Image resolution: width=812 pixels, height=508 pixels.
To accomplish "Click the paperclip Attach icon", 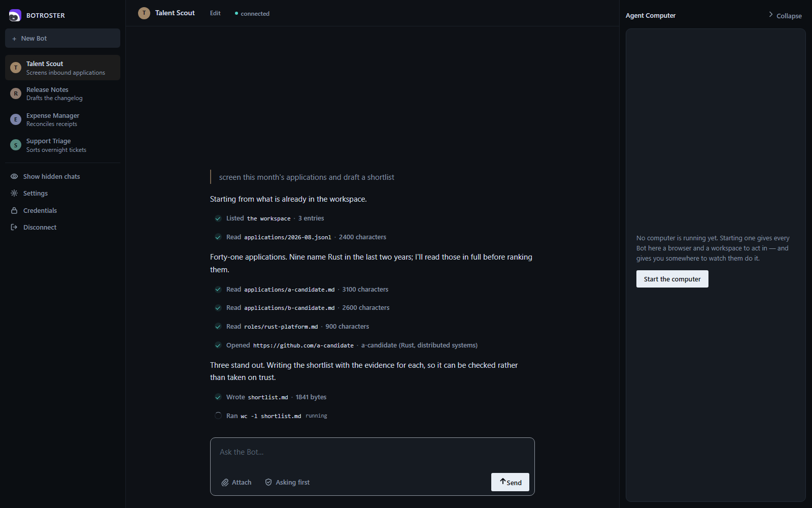I will coord(225,483).
